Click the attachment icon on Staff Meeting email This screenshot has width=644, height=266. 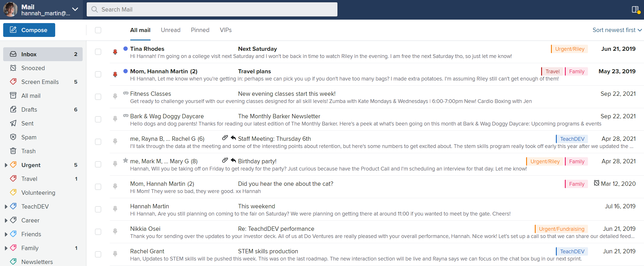[x=225, y=138]
